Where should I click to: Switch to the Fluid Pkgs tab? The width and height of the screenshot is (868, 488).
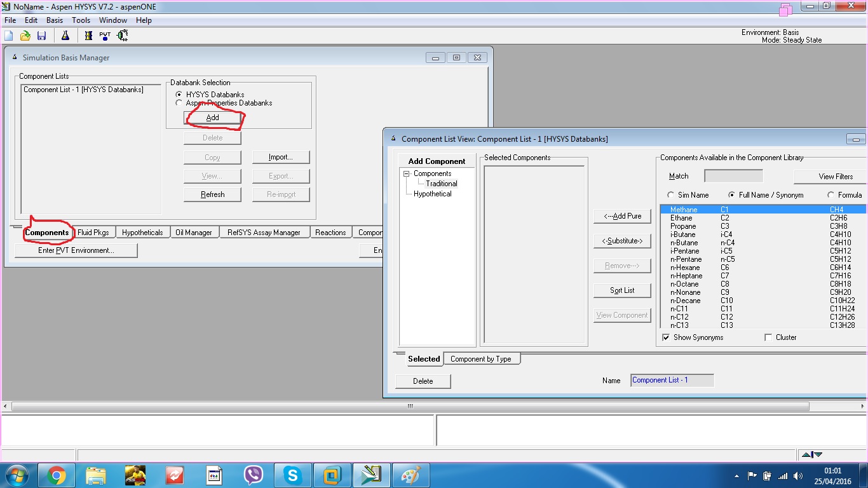point(93,232)
